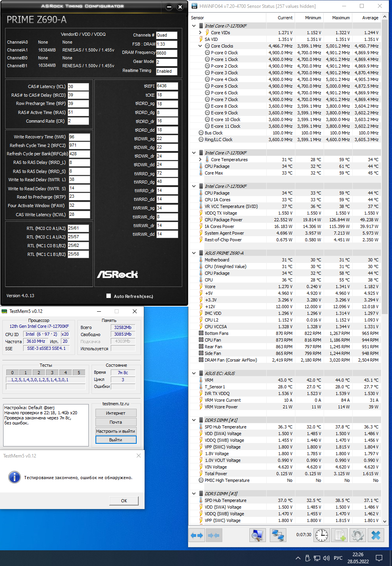Select test number 3 cell in TestMem5
This screenshot has height=566, width=392.
[x=52, y=373]
